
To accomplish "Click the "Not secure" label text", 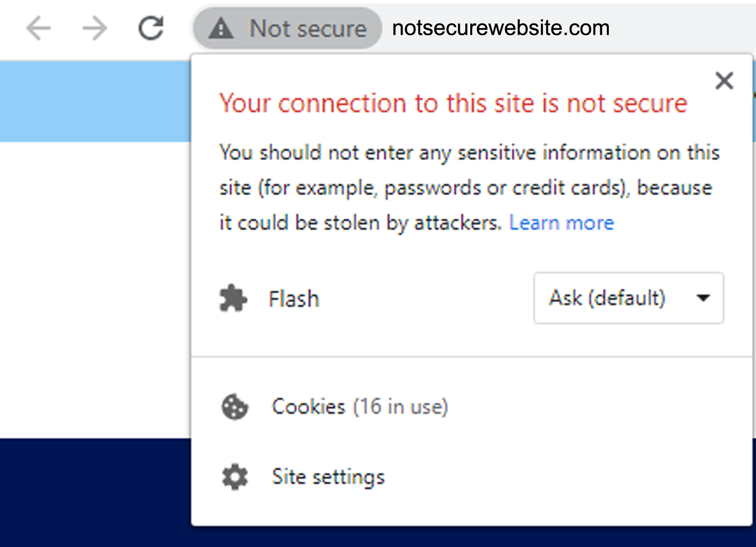I will pos(308,29).
